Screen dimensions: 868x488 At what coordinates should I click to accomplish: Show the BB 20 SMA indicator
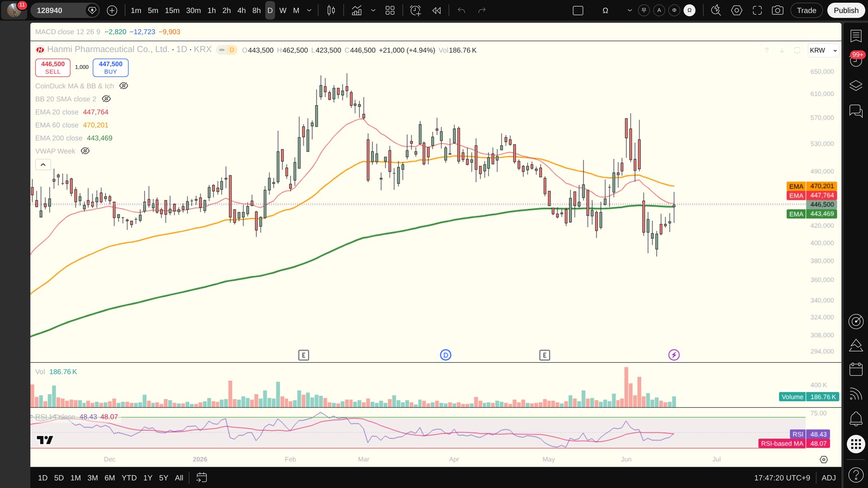[x=106, y=99]
